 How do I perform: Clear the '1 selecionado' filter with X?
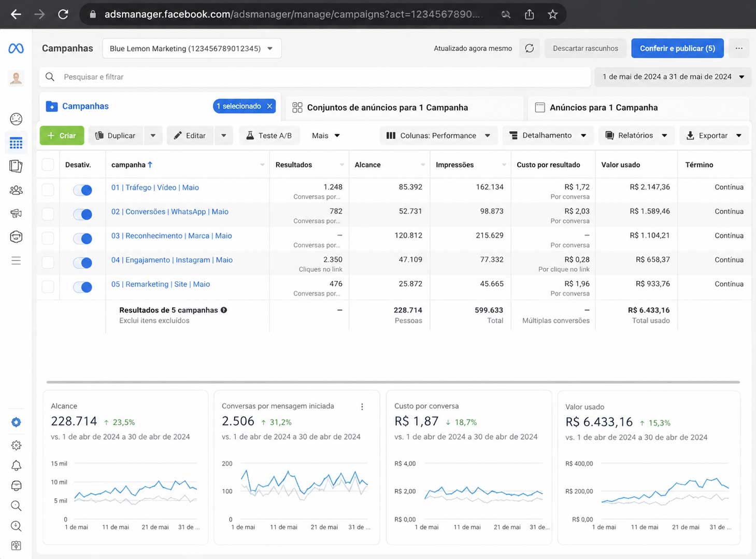tap(269, 106)
